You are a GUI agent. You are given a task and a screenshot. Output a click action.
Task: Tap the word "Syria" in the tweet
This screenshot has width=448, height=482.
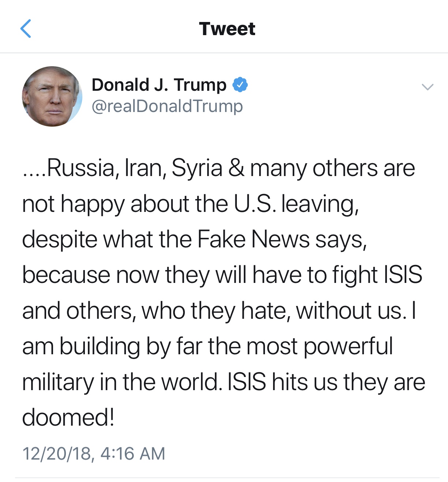(x=197, y=168)
